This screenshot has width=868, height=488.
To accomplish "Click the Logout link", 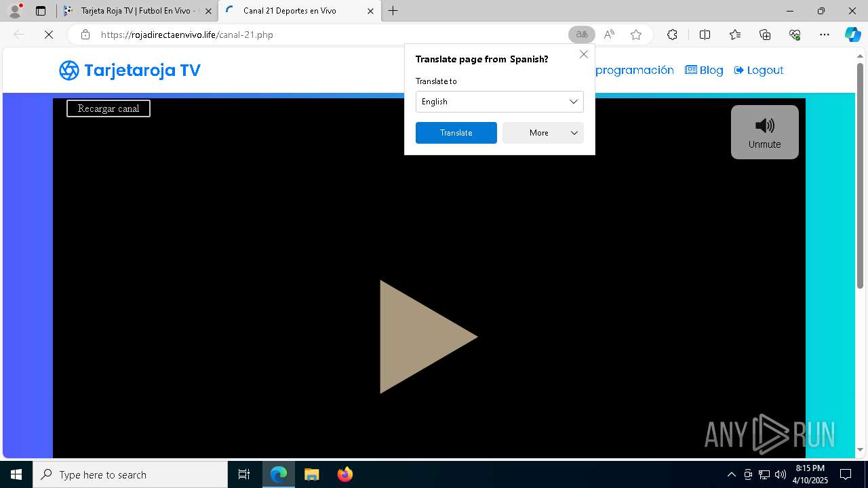I will tap(759, 70).
